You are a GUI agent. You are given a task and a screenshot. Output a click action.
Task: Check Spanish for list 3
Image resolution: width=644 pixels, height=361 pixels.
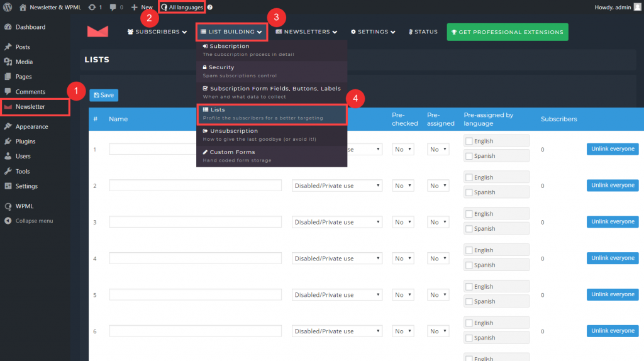point(469,228)
